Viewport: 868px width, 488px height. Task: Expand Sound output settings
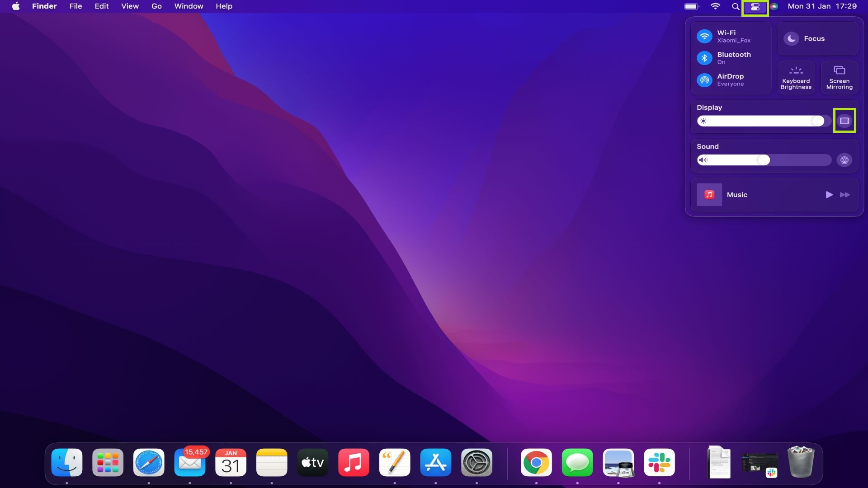tap(845, 160)
